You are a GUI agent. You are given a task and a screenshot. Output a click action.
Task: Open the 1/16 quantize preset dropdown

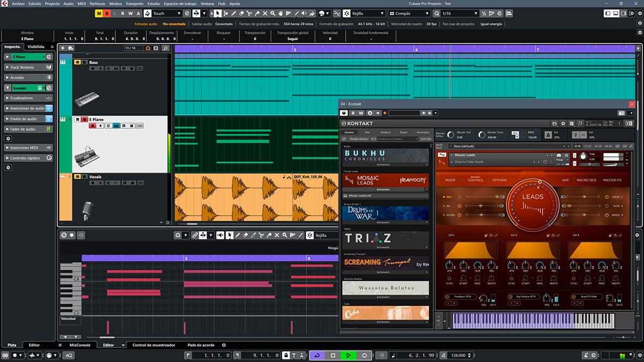459,13
